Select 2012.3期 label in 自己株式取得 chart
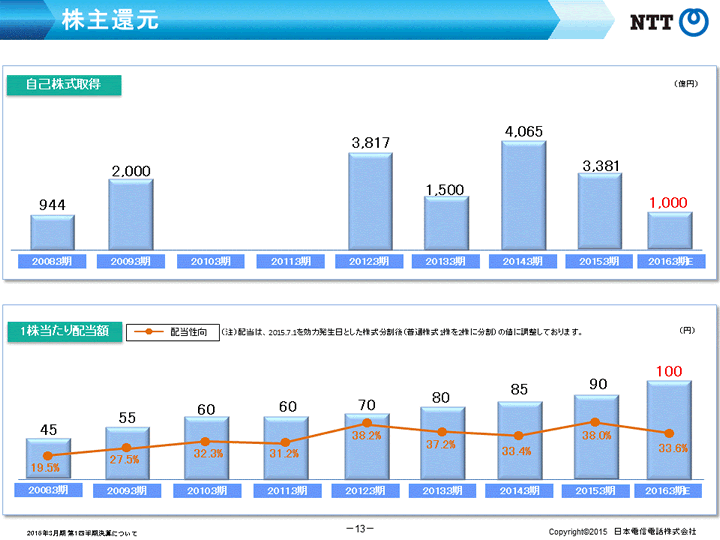 pyautogui.click(x=369, y=261)
